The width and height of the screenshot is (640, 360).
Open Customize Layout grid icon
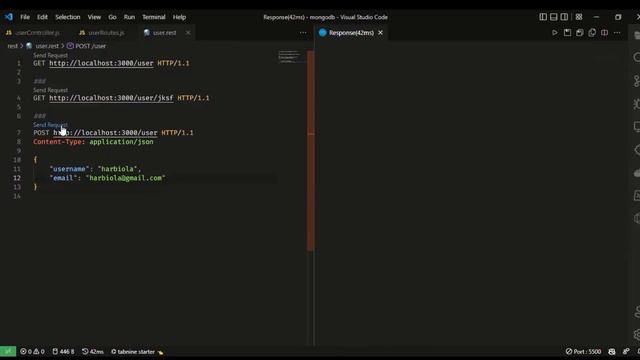(x=579, y=17)
